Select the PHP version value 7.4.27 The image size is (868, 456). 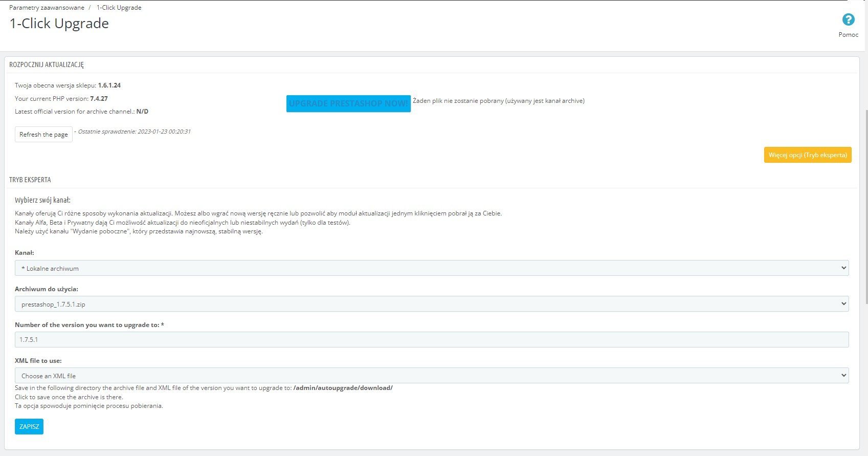coord(99,99)
